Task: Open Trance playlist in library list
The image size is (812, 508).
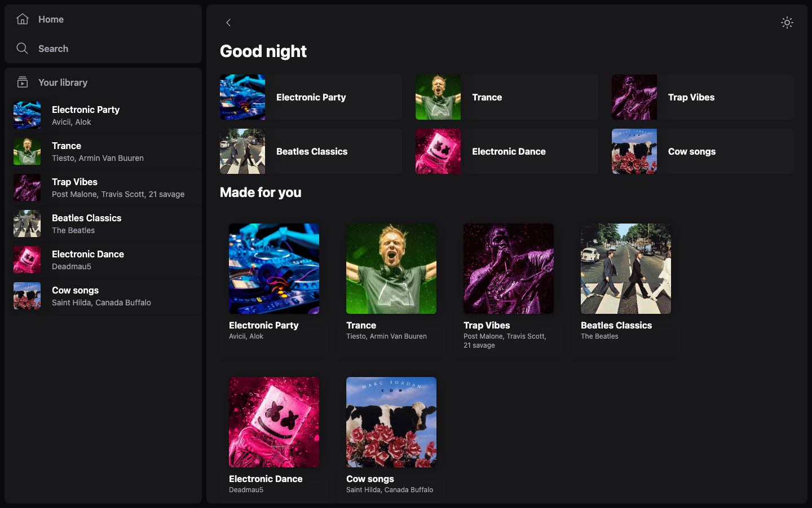Action: tap(103, 151)
